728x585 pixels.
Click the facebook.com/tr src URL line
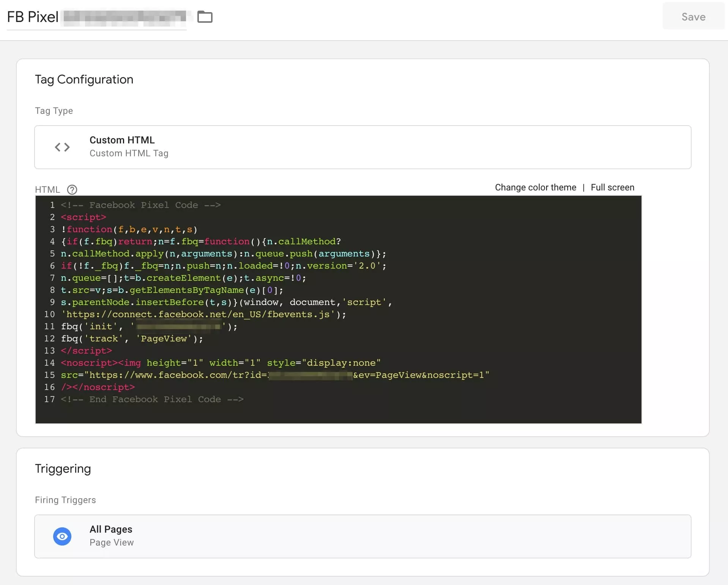tap(275, 375)
